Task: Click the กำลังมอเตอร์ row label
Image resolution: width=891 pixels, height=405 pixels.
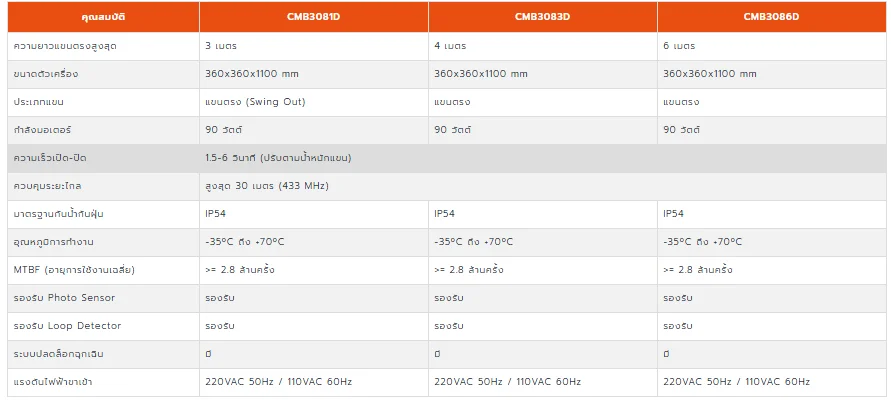Action: (x=103, y=131)
